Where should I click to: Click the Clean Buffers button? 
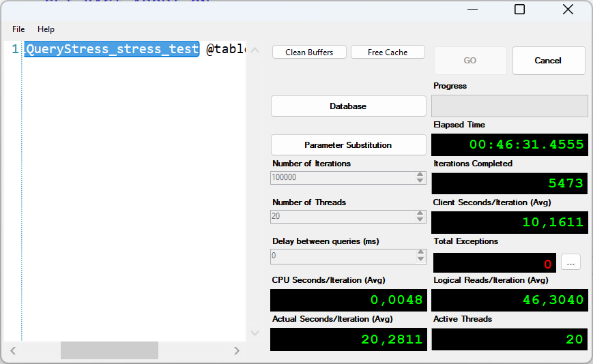pyautogui.click(x=309, y=52)
